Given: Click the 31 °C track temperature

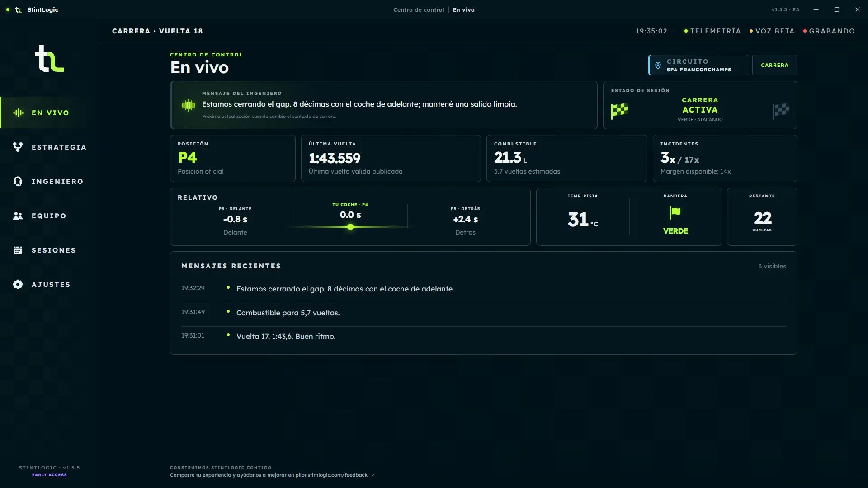Looking at the screenshot, I should (583, 220).
